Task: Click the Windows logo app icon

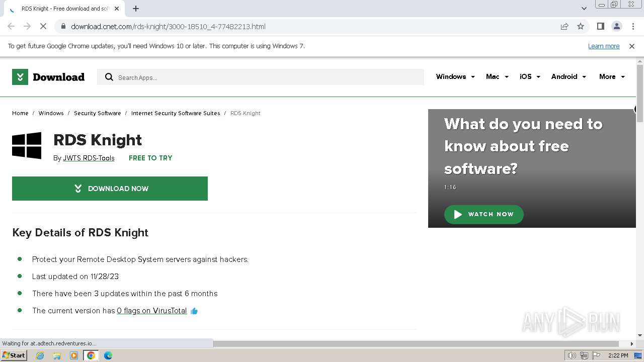Action: (x=27, y=146)
